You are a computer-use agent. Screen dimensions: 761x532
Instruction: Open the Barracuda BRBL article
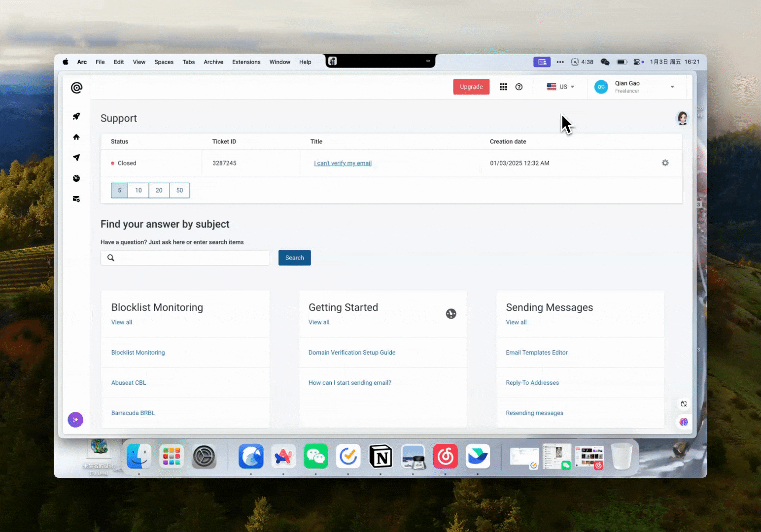pos(133,413)
